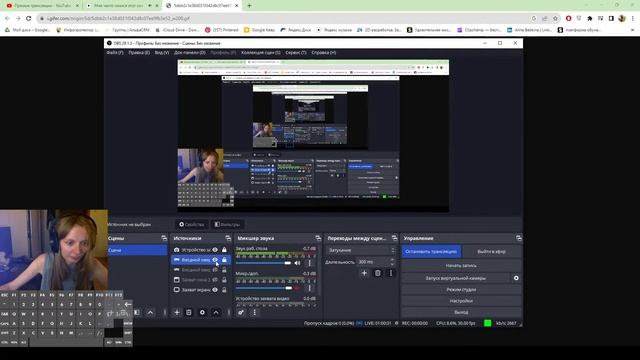Image resolution: width=640 pixels, height=360 pixels.
Task: Toggle lock on window capture 2 source
Action: (224, 280)
